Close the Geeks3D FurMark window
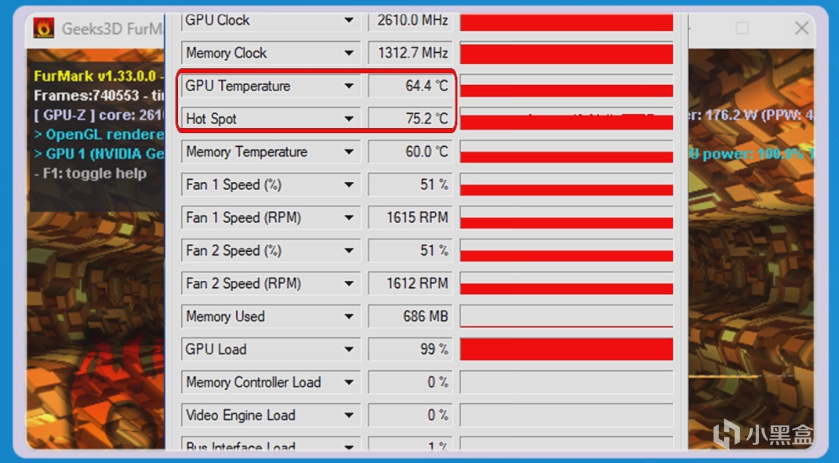This screenshot has width=839, height=463. [x=802, y=28]
